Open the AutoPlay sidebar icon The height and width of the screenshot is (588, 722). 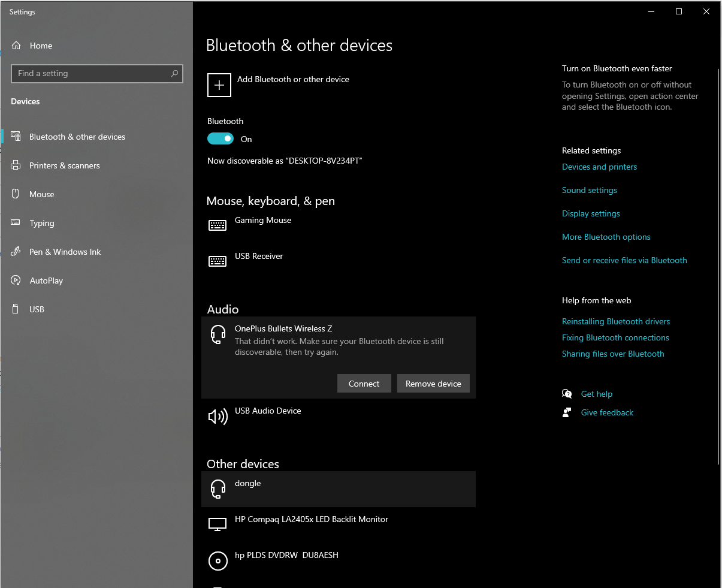(x=16, y=280)
